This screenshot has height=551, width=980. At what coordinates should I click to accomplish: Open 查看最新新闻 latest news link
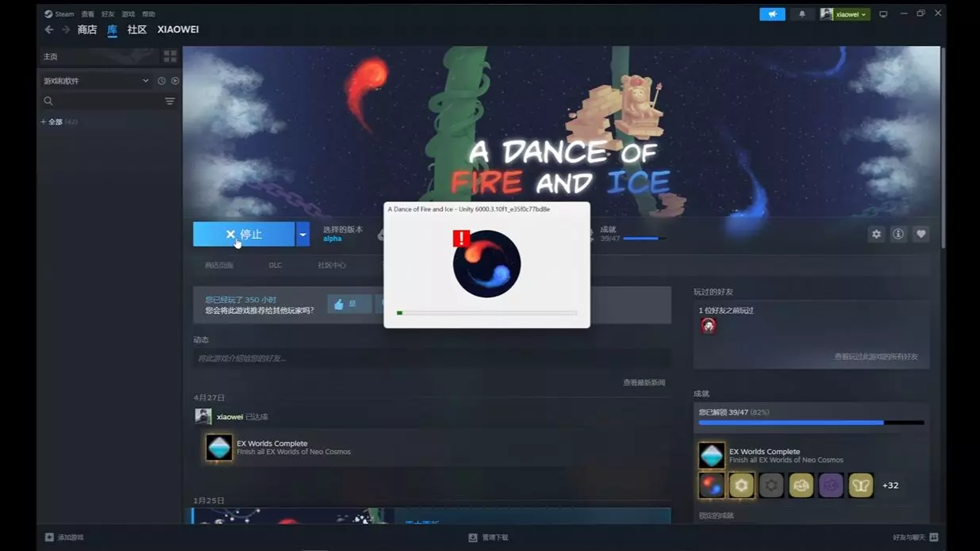pyautogui.click(x=644, y=382)
